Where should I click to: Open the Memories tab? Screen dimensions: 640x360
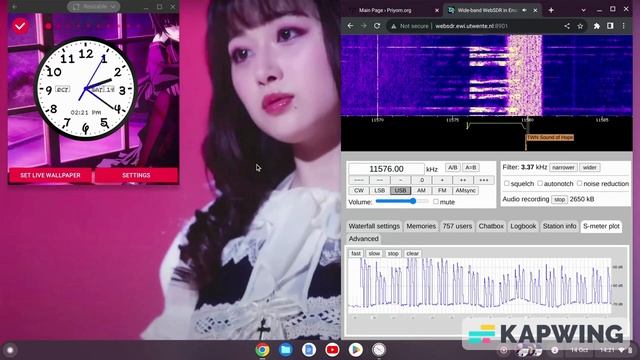[x=421, y=226]
